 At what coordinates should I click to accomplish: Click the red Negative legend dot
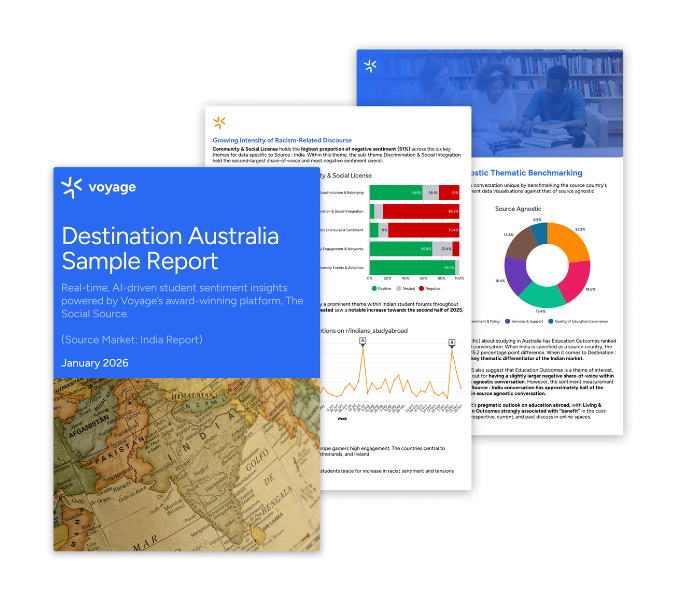click(x=422, y=288)
